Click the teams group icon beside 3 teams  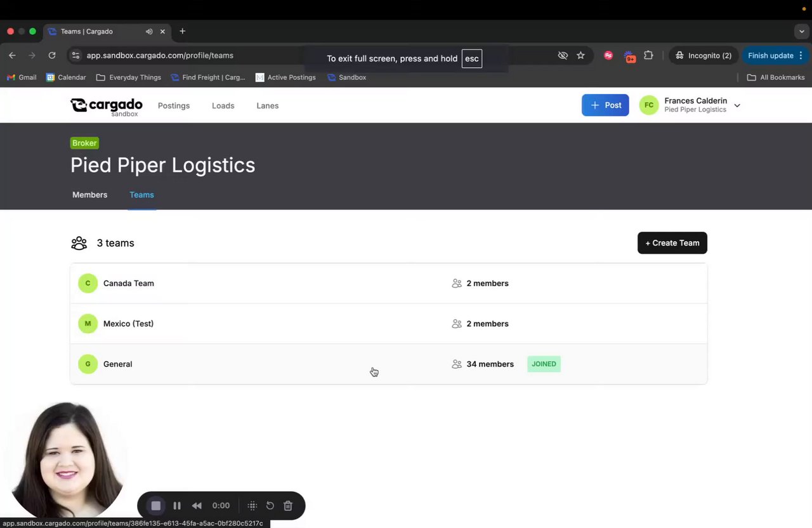coord(79,243)
